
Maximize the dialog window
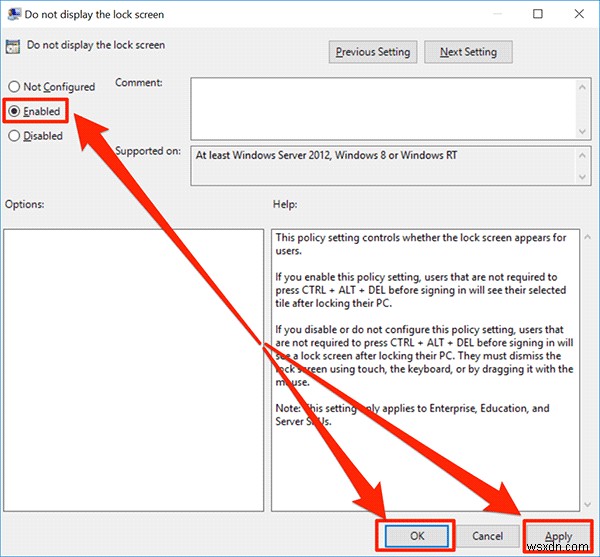(538, 14)
